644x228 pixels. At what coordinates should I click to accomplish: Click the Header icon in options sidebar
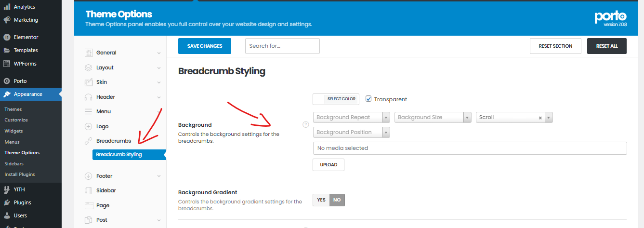[x=88, y=97]
